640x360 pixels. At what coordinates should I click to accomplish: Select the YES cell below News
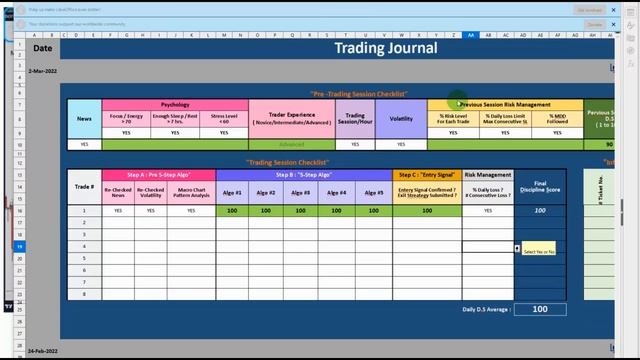point(84,144)
